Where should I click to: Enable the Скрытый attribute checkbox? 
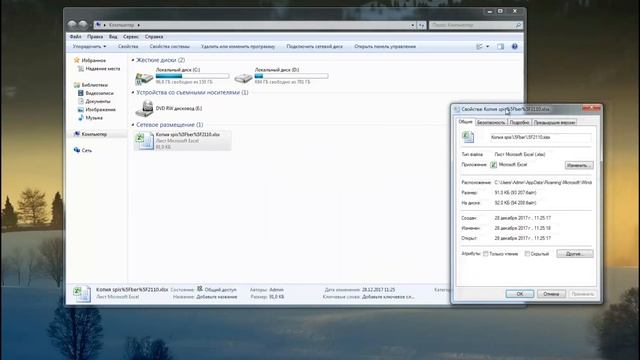(527, 254)
